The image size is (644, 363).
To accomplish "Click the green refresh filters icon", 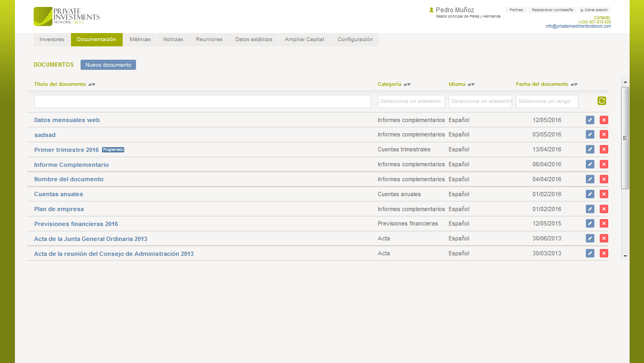I will point(602,101).
